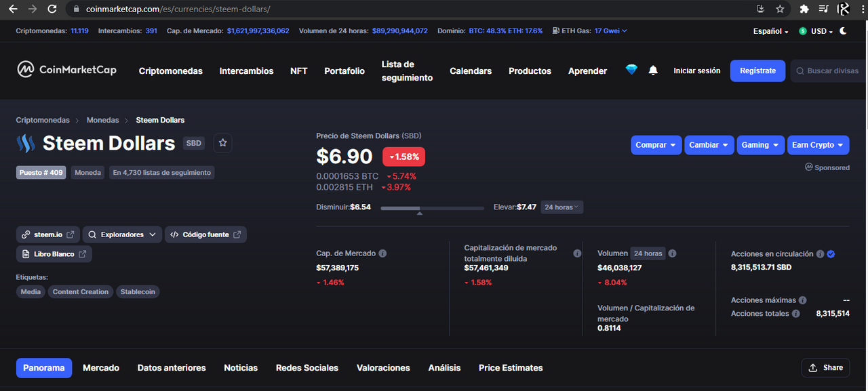The width and height of the screenshot is (868, 391).
Task: Switch to the Redes Sociales tab
Action: [307, 368]
